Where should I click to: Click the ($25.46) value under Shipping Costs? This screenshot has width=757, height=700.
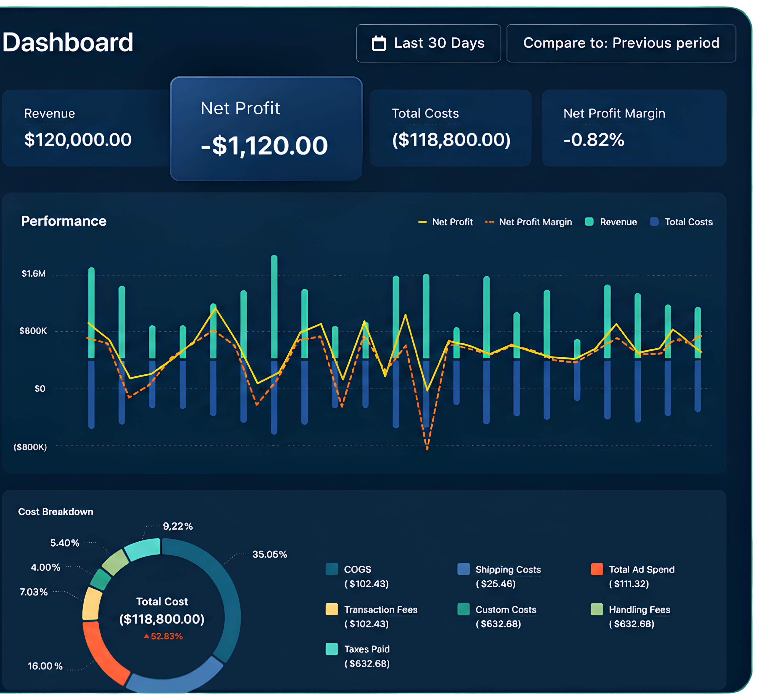coord(496,584)
